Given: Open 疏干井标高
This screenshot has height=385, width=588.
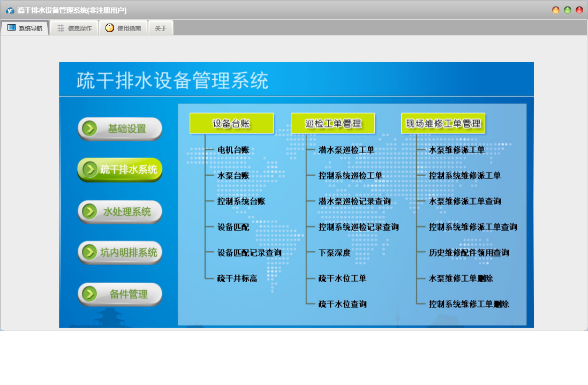Looking at the screenshot, I should pyautogui.click(x=237, y=278).
